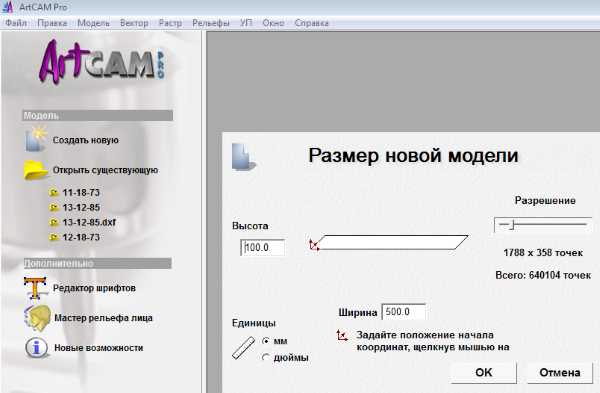
Task: Click the ArtCAM Pro title bar icon
Action: click(8, 7)
